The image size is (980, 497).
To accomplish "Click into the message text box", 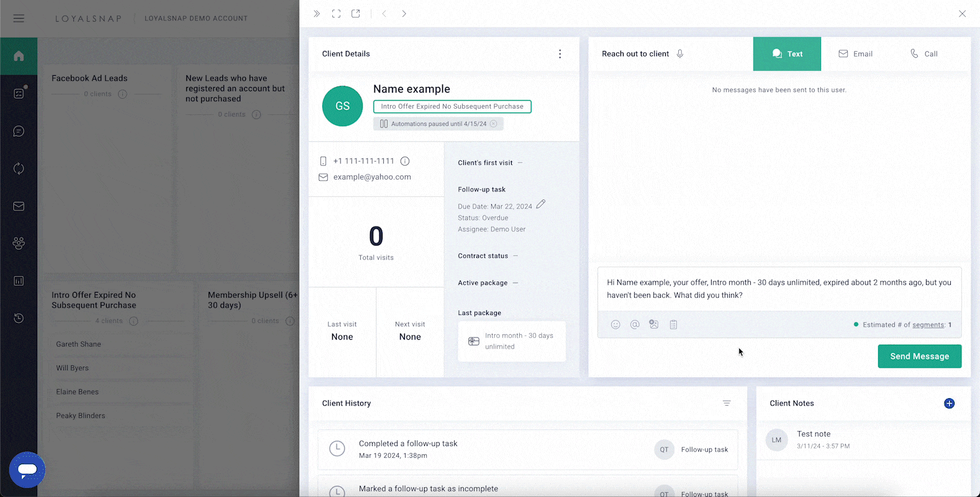I will (x=779, y=289).
